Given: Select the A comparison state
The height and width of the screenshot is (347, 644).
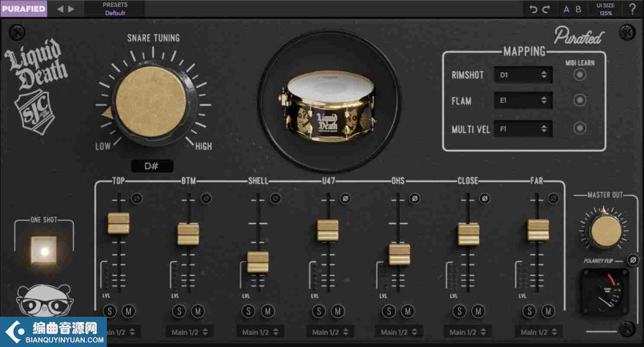Looking at the screenshot, I should pos(567,9).
